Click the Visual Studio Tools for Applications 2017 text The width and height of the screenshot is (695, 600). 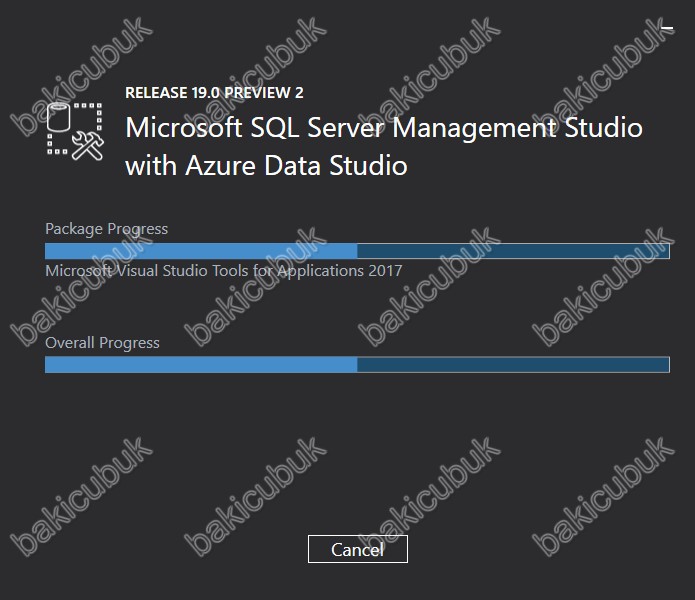coord(224,271)
